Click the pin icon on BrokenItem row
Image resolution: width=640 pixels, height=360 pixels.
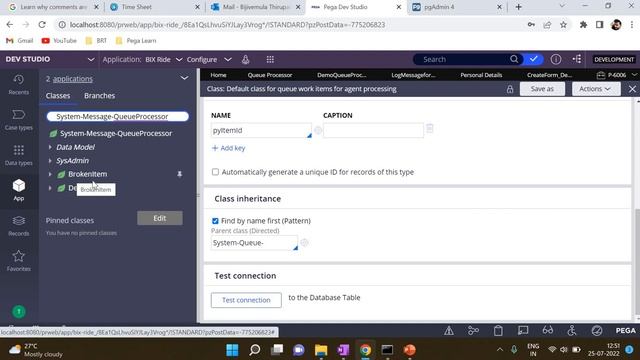[180, 174]
